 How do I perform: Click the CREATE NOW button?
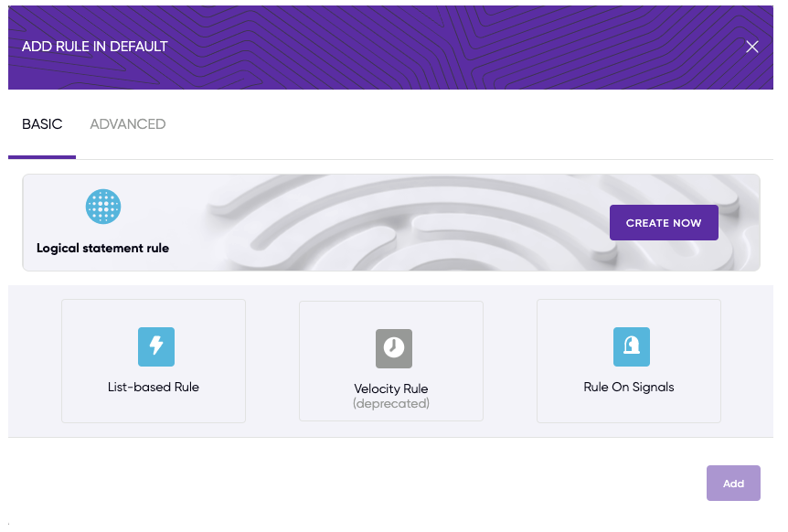(664, 222)
